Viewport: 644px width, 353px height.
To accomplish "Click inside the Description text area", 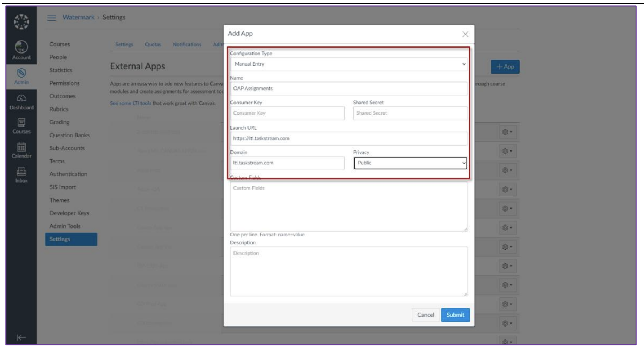I will coord(349,271).
